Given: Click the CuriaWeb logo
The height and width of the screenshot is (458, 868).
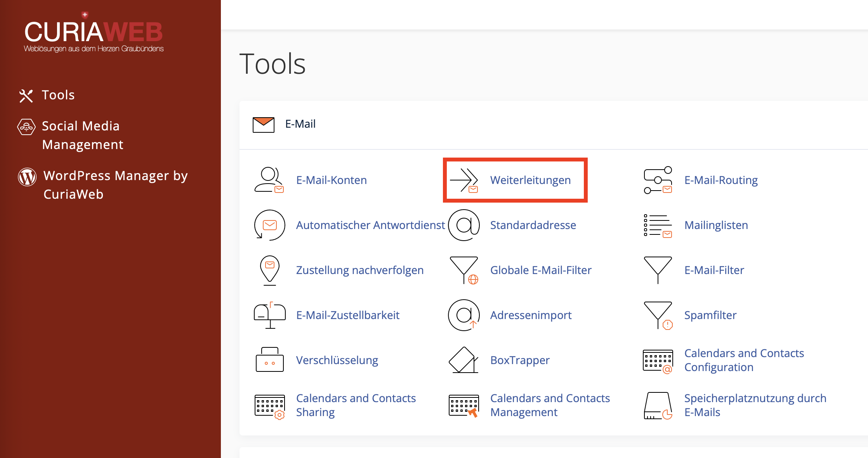Looking at the screenshot, I should (x=94, y=33).
